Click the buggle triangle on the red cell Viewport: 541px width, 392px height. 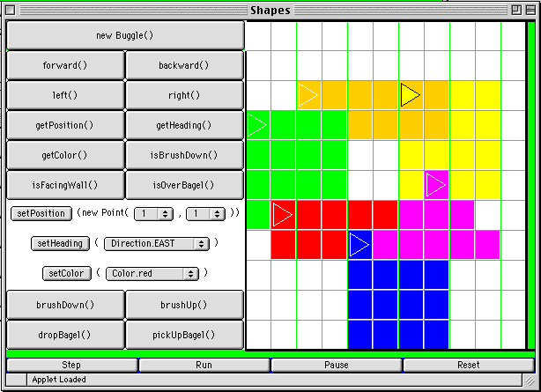pyautogui.click(x=282, y=214)
